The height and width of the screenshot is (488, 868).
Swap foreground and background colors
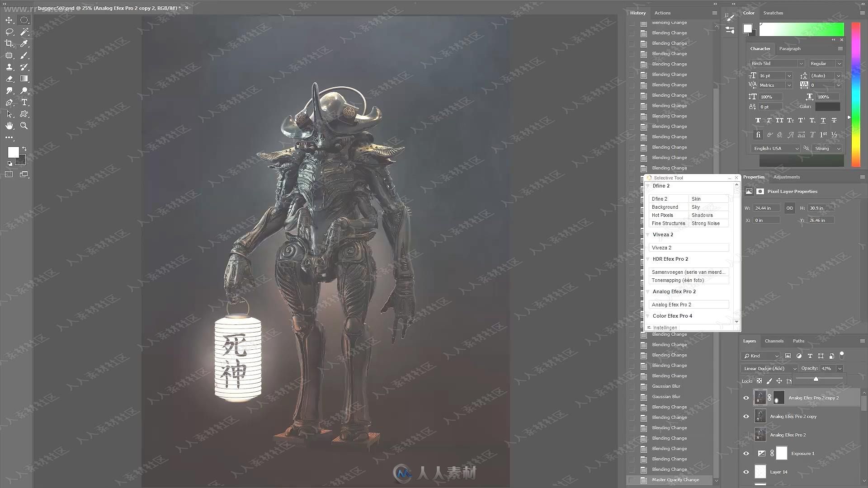click(x=24, y=149)
